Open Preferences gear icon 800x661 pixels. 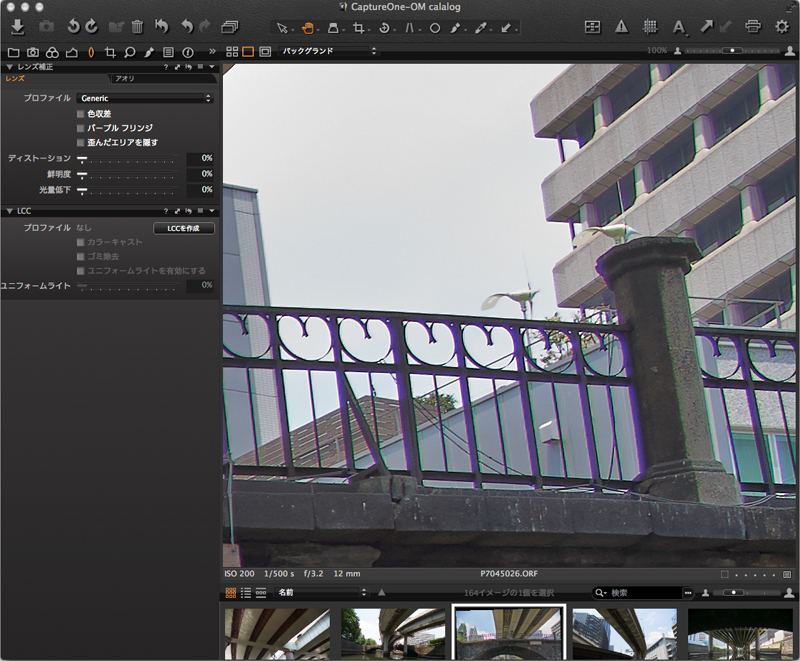[782, 27]
